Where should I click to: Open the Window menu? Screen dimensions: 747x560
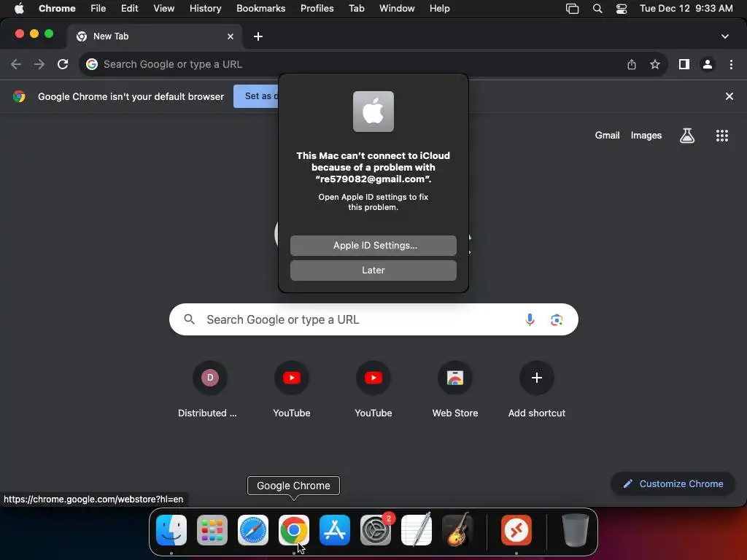pyautogui.click(x=397, y=9)
